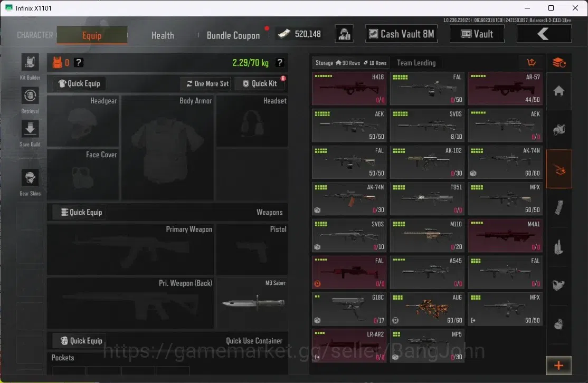Click Quick Equip for gear section
Screen dimensions: 588x383
79,83
